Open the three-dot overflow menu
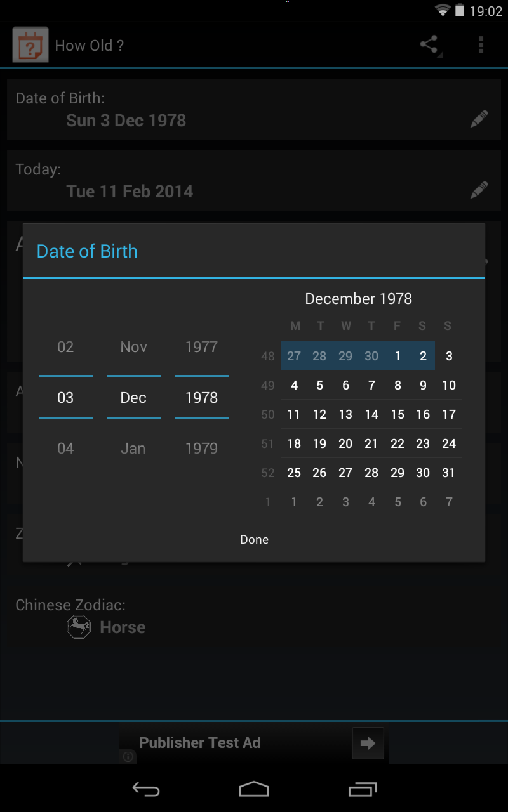The width and height of the screenshot is (508, 812). (x=481, y=44)
